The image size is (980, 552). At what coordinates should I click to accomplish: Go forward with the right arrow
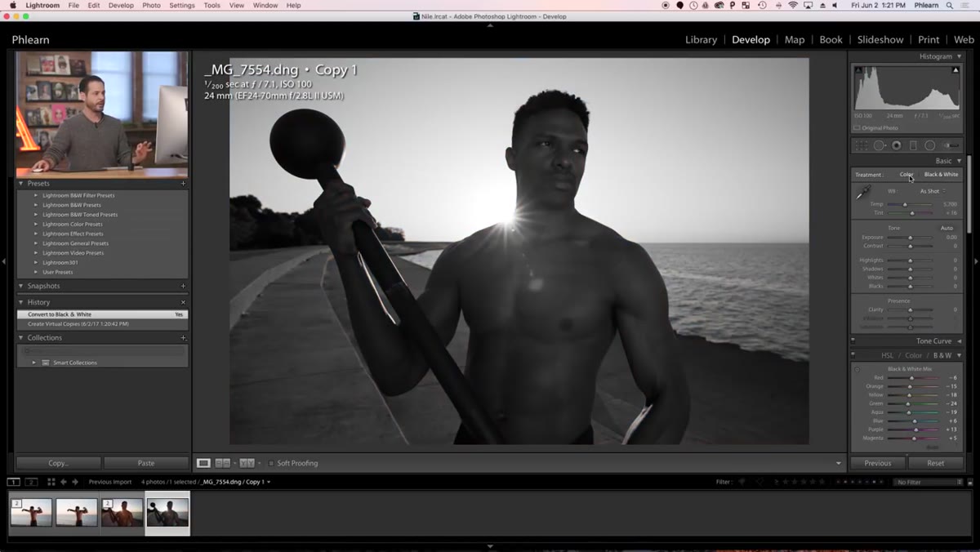75,482
